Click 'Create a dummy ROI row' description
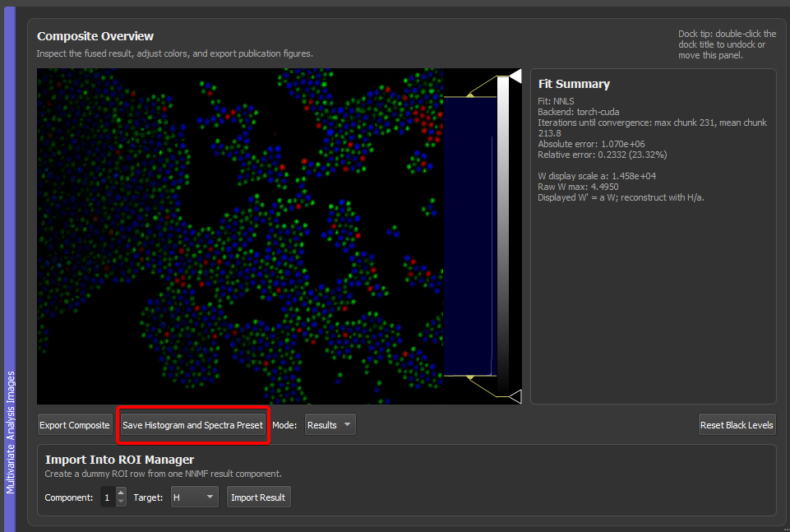This screenshot has width=790, height=532. coord(164,474)
